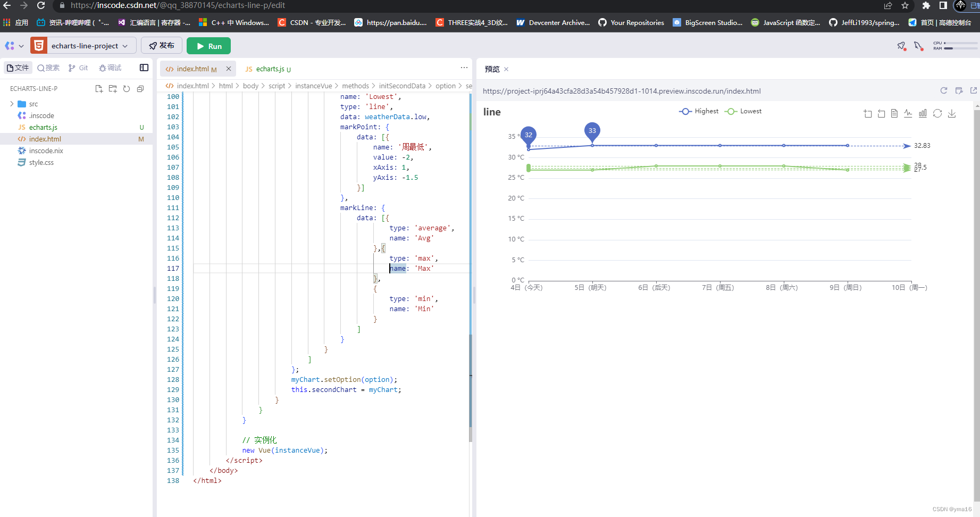The height and width of the screenshot is (517, 980).
Task: Open style.css in file tree
Action: pyautogui.click(x=41, y=162)
